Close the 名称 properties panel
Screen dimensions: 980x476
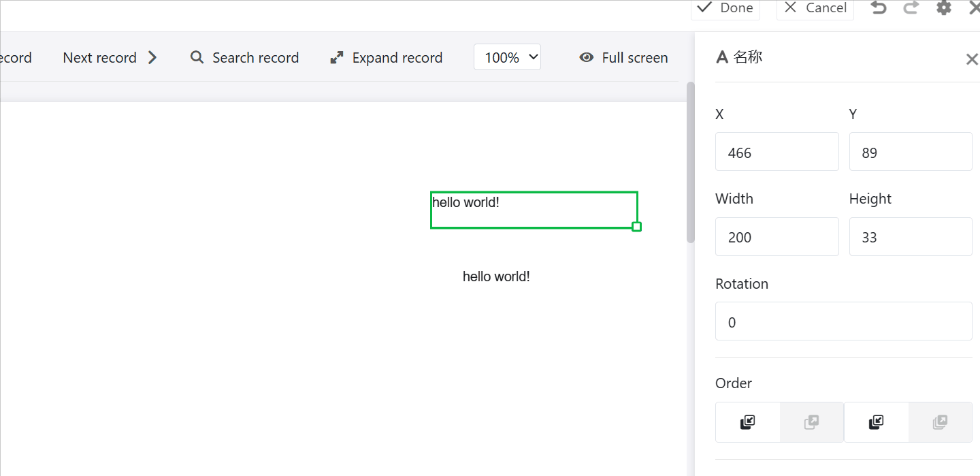point(971,59)
